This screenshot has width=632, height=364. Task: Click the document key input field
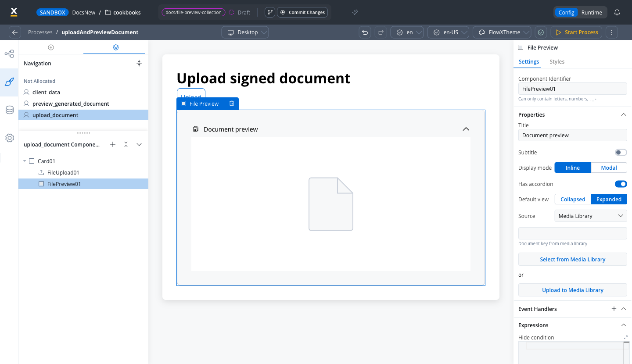pyautogui.click(x=573, y=233)
